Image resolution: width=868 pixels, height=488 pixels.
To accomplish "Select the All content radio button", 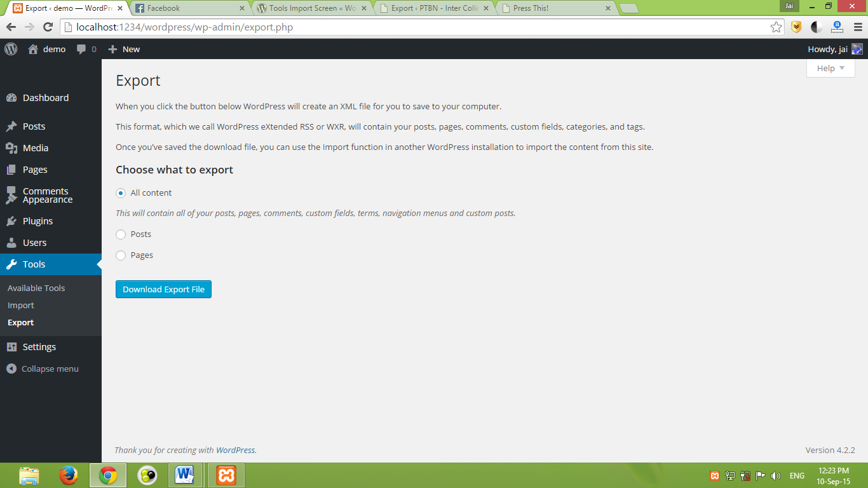I will coord(121,193).
